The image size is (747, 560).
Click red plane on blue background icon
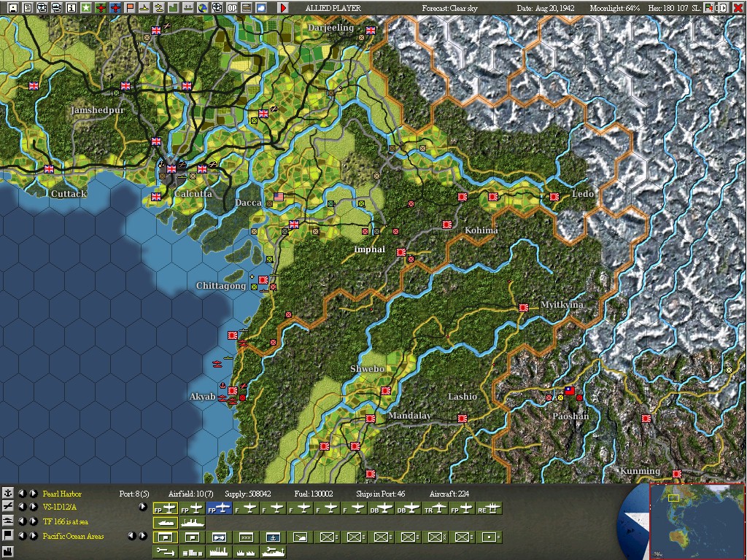click(115, 7)
